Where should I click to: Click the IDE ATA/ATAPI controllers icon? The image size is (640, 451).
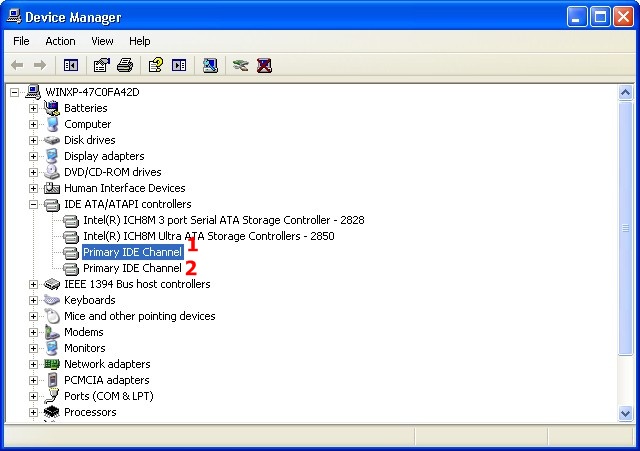tap(52, 204)
